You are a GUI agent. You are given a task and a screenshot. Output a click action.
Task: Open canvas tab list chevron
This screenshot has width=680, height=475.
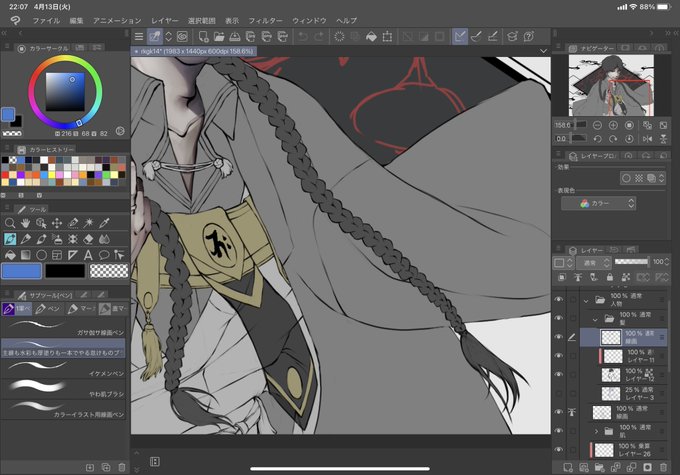click(x=543, y=51)
